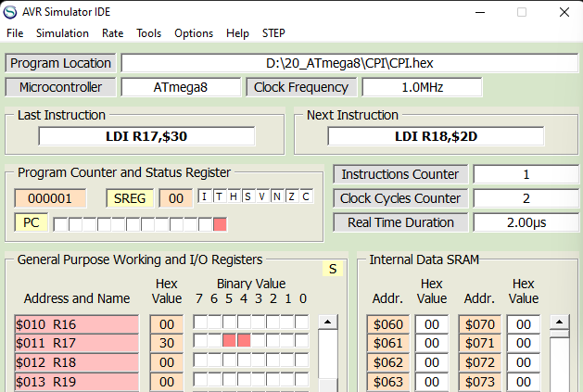Click the SRAM $060 hex value field
This screenshot has height=392, width=583.
click(431, 323)
